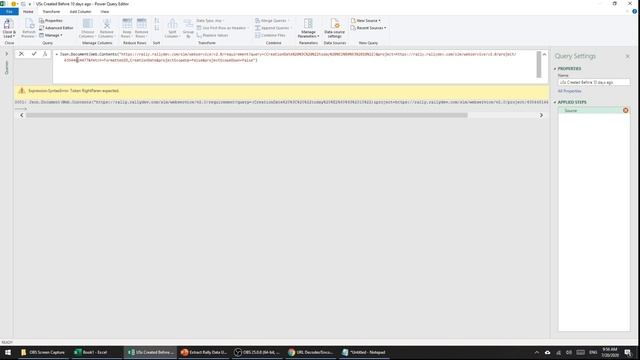
Task: Confirm the formula with the checkmark icon
Action: [34, 54]
